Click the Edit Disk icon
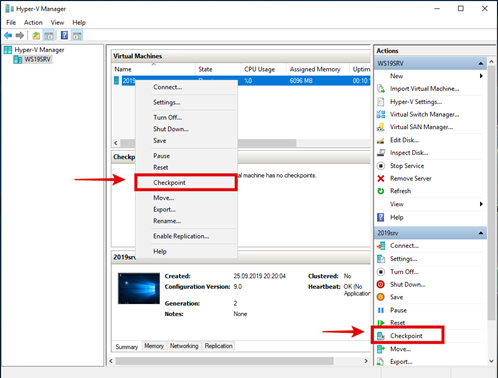 (381, 140)
